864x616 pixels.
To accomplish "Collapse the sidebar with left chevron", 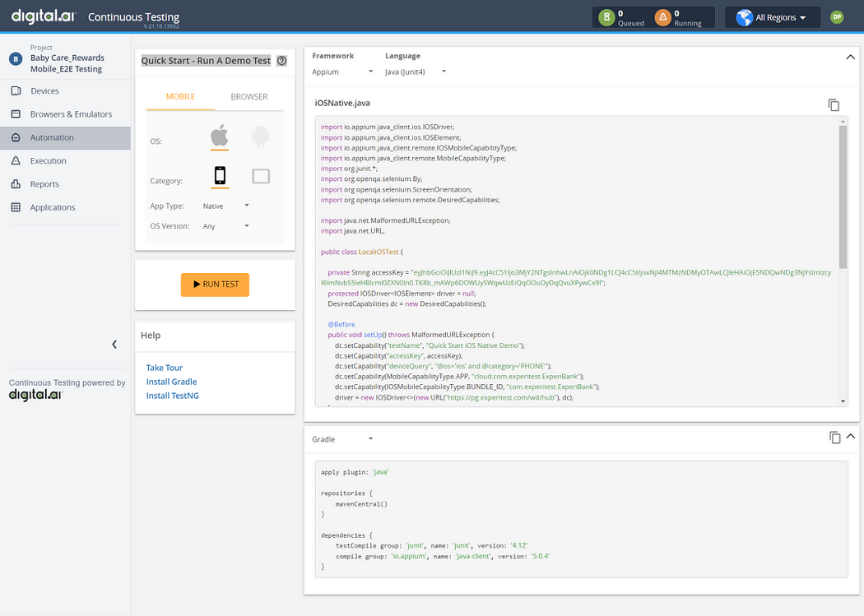I will [114, 345].
